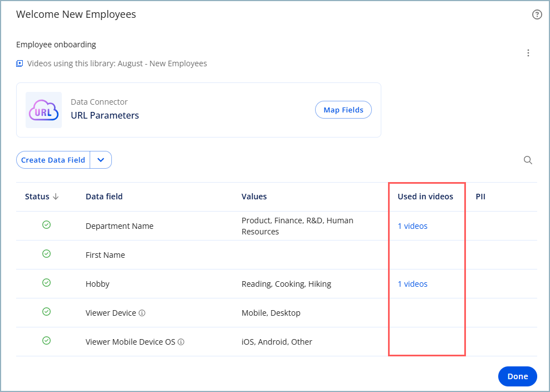Click the 'Employee onboarding' description
Image resolution: width=550 pixels, height=392 pixels.
(56, 45)
